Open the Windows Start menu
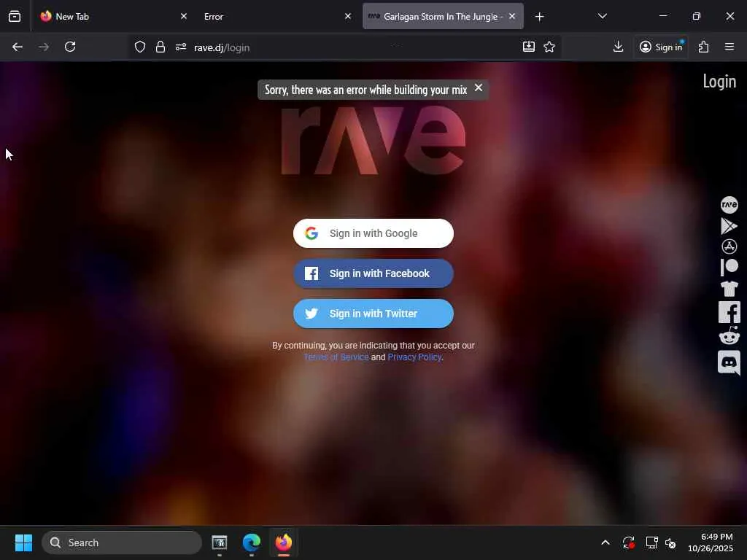The width and height of the screenshot is (747, 560). click(23, 542)
